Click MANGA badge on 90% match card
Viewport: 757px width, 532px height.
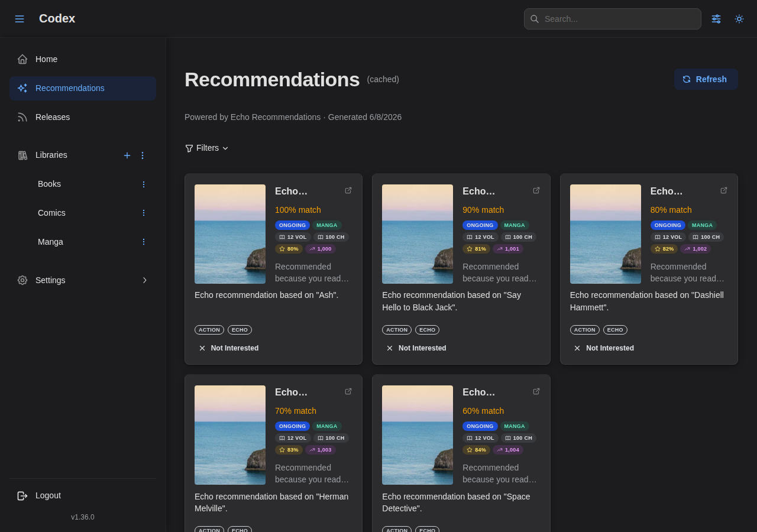515,225
